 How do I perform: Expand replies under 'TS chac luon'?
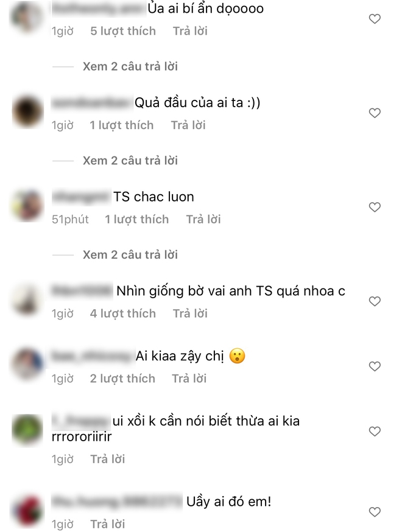pos(130,254)
